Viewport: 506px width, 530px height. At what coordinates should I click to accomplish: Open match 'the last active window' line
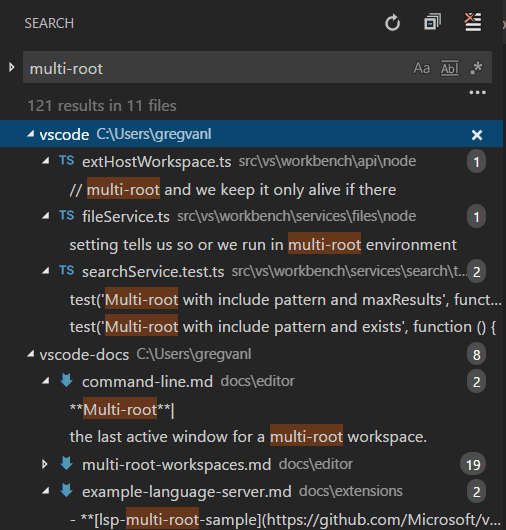coord(248,437)
